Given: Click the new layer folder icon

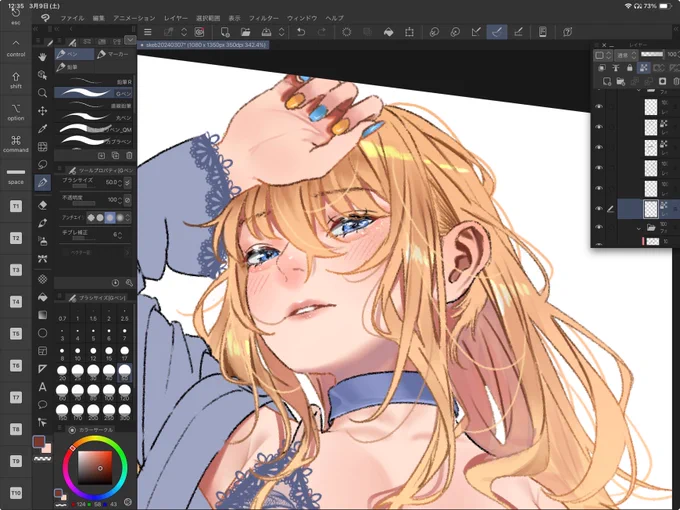Looking at the screenshot, I should click(x=621, y=81).
